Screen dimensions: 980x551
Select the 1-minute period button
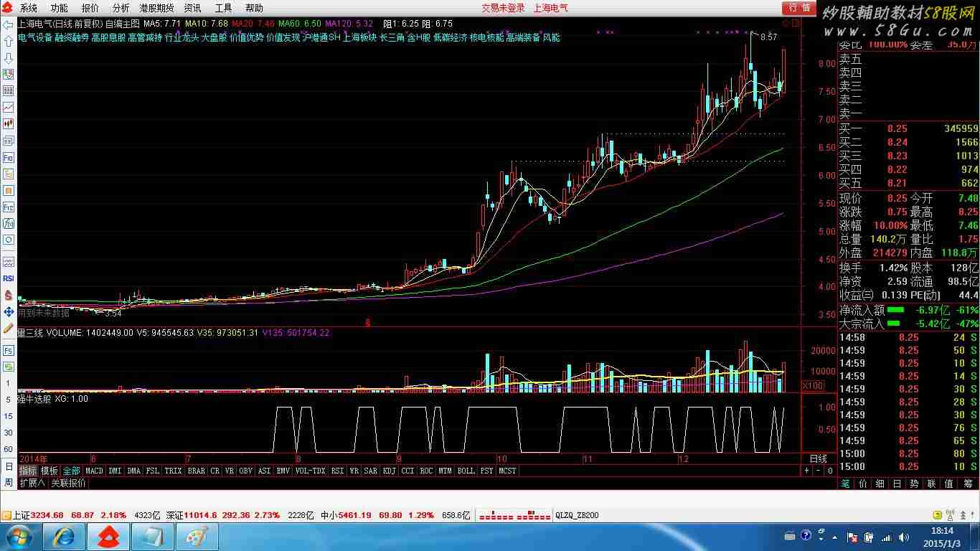[x=9, y=384]
